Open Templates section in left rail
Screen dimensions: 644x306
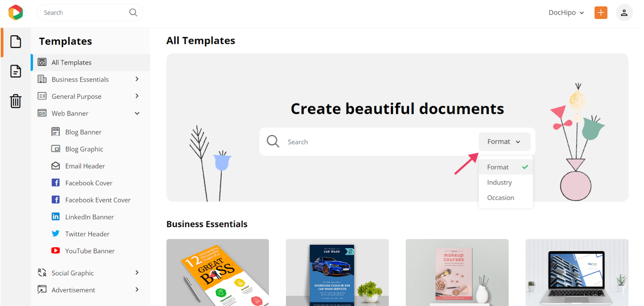[x=16, y=42]
